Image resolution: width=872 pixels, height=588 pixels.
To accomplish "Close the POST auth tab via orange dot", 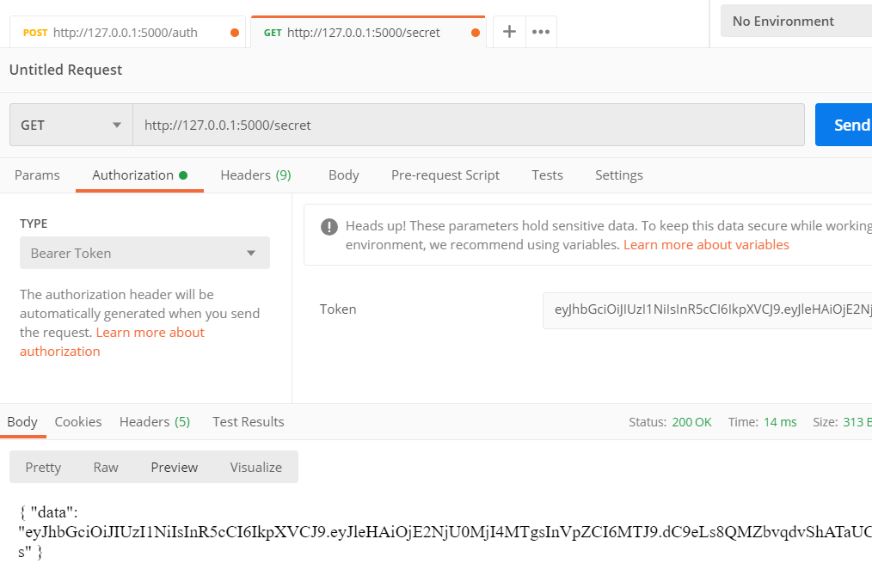I will (235, 33).
